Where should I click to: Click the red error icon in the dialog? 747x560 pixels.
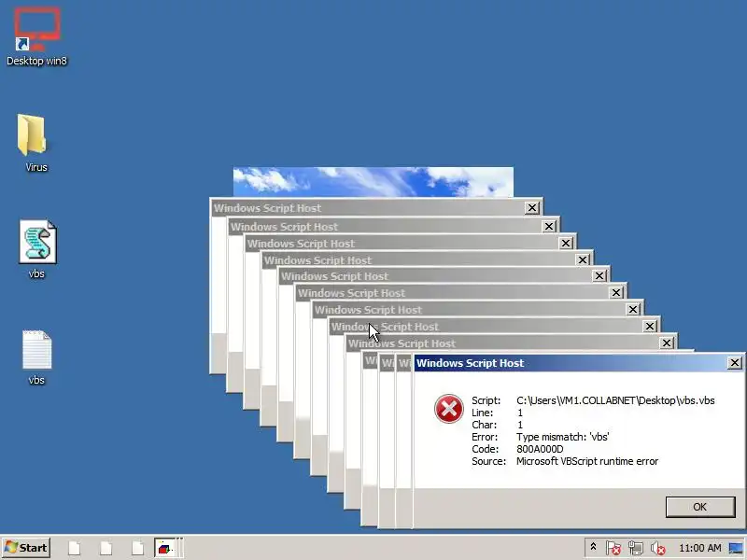coord(449,409)
